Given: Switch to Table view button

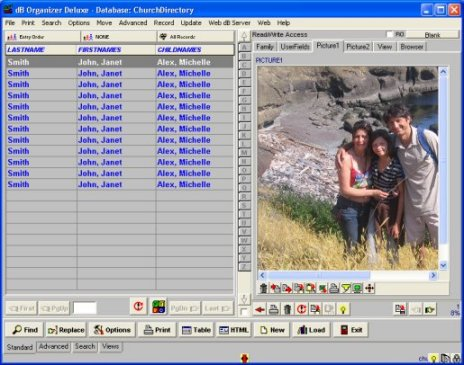Looking at the screenshot, I should coord(196,330).
